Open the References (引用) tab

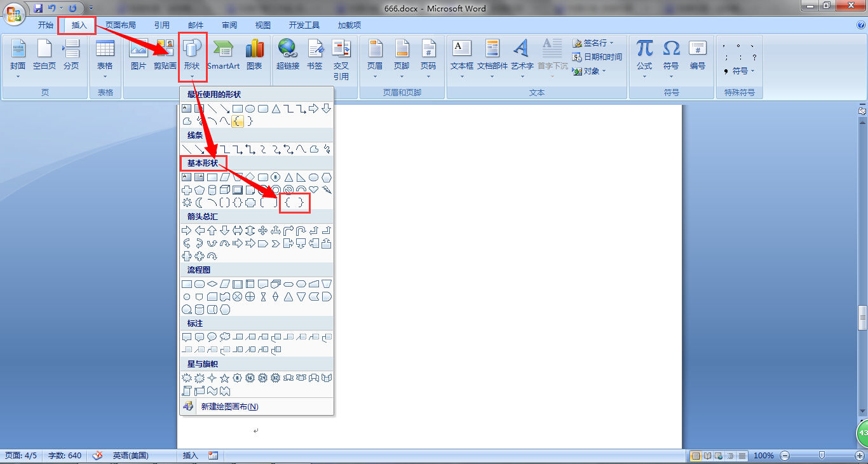pyautogui.click(x=162, y=25)
